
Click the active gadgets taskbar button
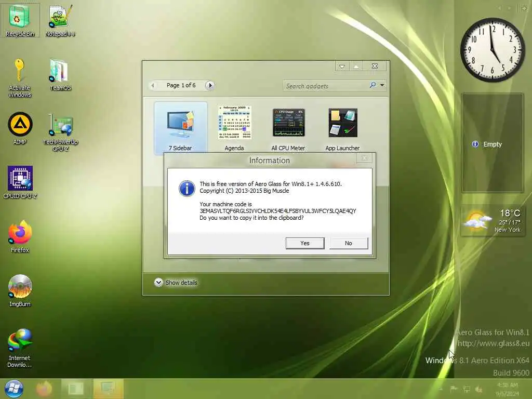point(108,389)
